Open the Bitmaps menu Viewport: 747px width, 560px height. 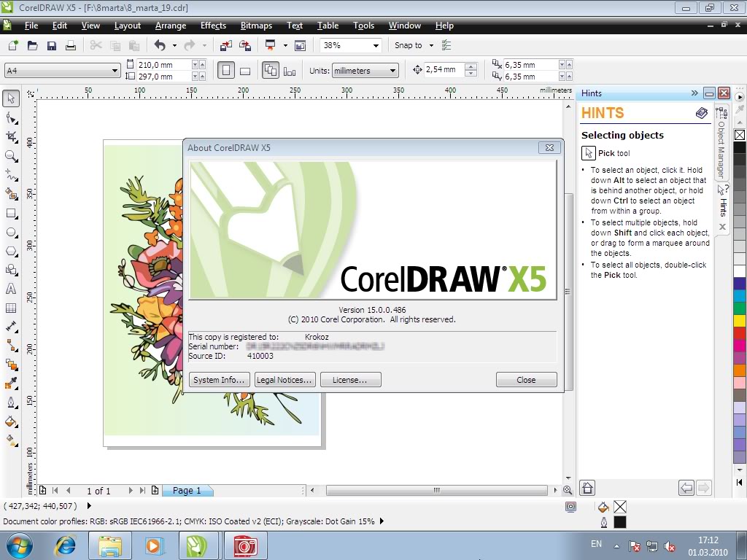pos(256,26)
